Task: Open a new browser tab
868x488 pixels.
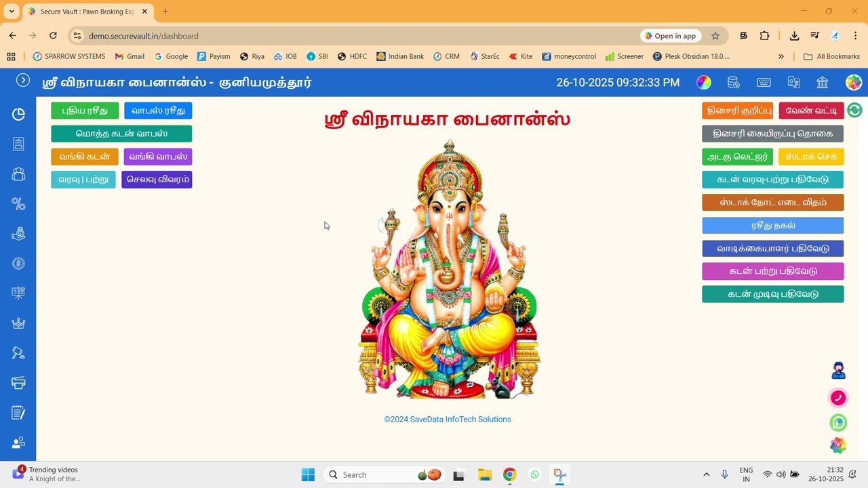Action: pyautogui.click(x=165, y=12)
